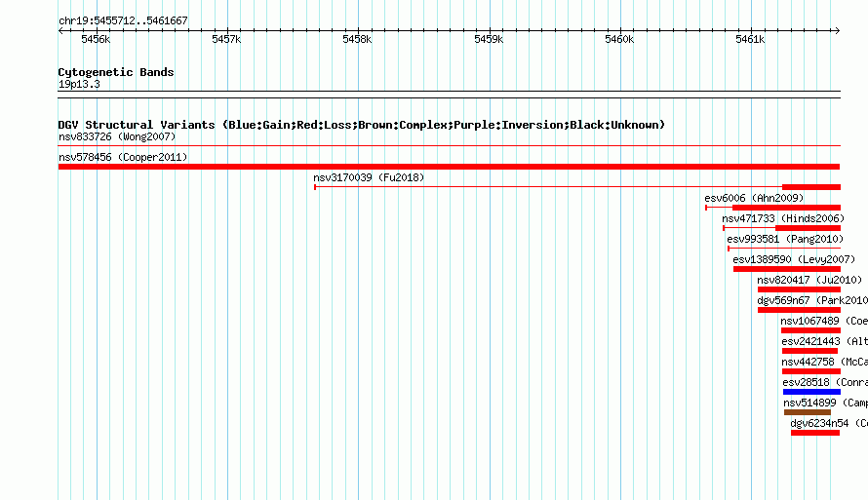The height and width of the screenshot is (500, 868).
Task: Select the brown complex bar of nsv514899
Action: pyautogui.click(x=808, y=412)
